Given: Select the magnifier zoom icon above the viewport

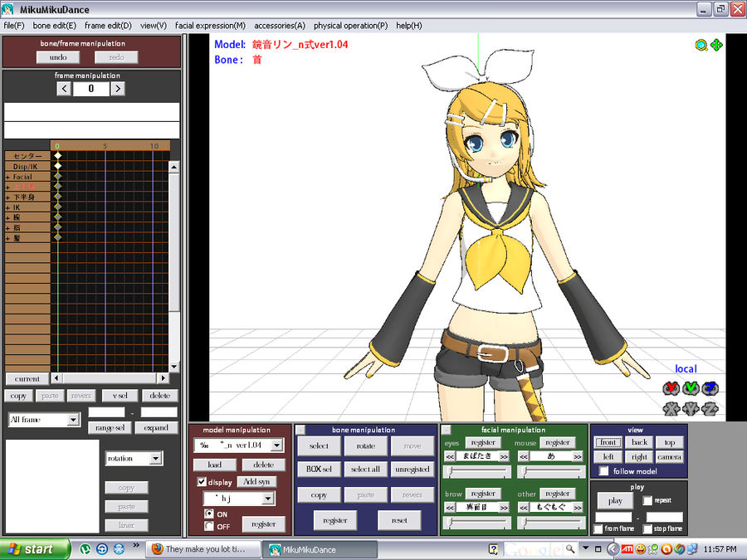Looking at the screenshot, I should (x=701, y=45).
